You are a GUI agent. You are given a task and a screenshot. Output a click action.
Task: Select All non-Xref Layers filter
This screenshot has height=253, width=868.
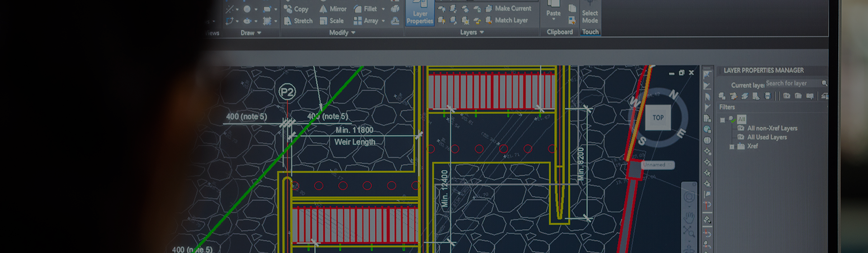(772, 128)
